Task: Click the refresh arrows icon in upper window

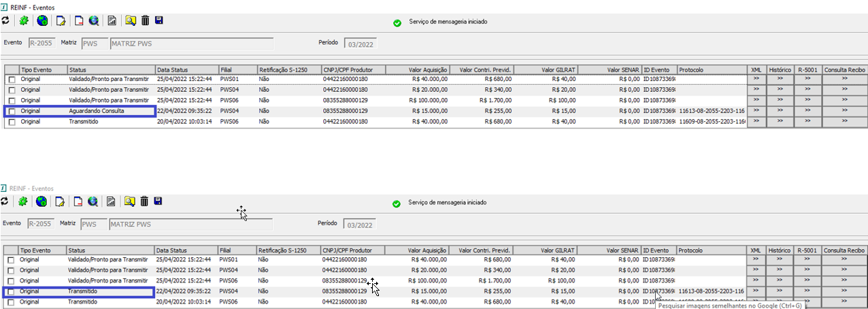Action: coord(5,20)
